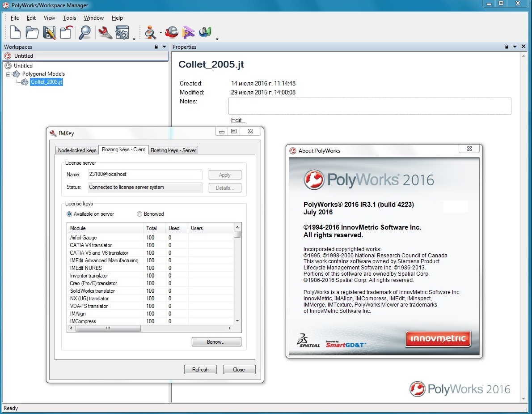The width and height of the screenshot is (532, 414).
Task: Switch to Floating keys - Server tab
Action: pyautogui.click(x=173, y=150)
